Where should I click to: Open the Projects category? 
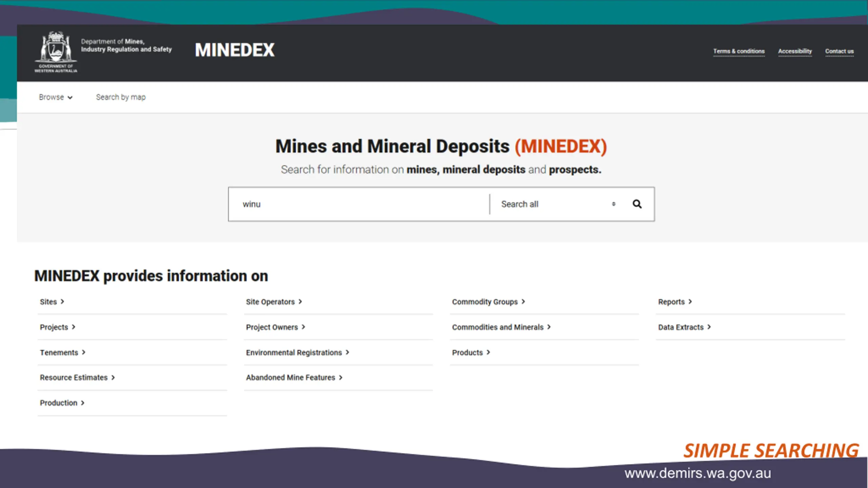[58, 327]
